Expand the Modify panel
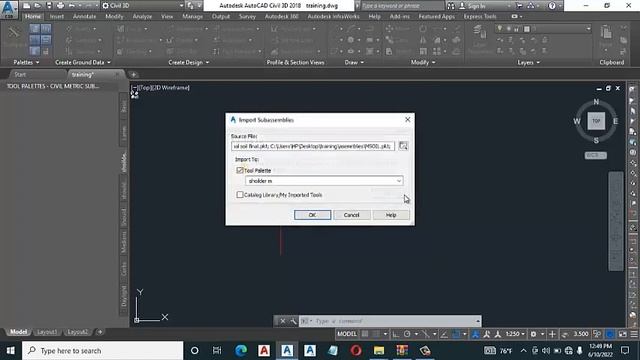Screen dimensions: 640x360 (423, 62)
